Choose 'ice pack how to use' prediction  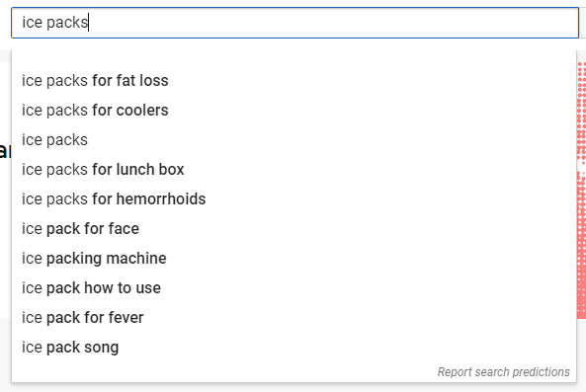point(293,288)
